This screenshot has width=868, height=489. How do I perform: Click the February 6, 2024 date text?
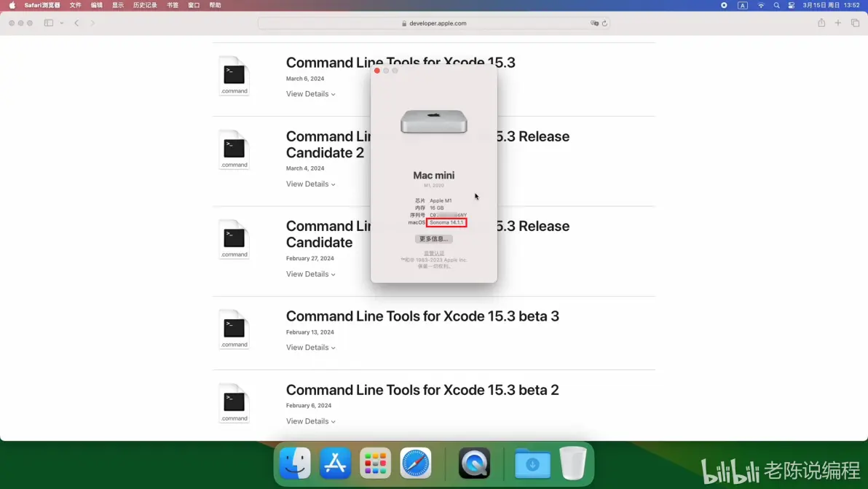tap(308, 405)
